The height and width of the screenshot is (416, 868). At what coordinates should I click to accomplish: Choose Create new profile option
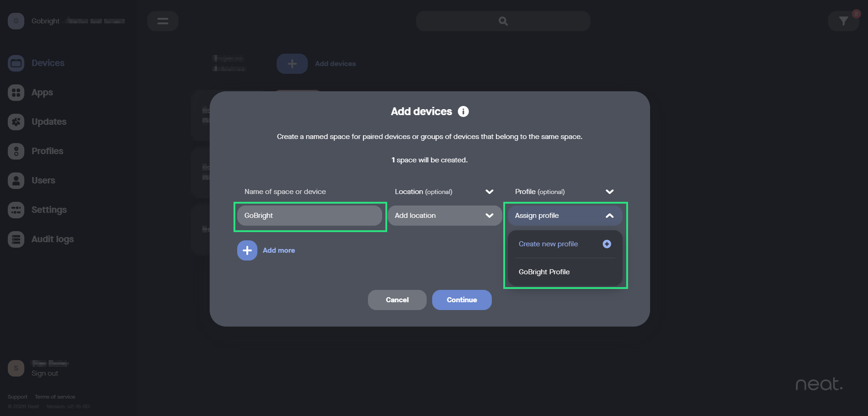(548, 244)
